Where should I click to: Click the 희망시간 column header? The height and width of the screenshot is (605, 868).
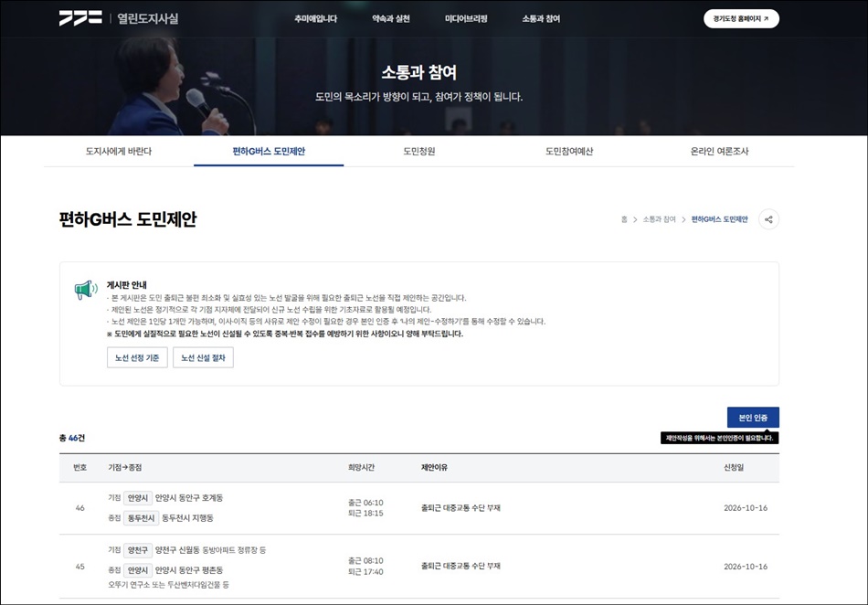click(361, 468)
